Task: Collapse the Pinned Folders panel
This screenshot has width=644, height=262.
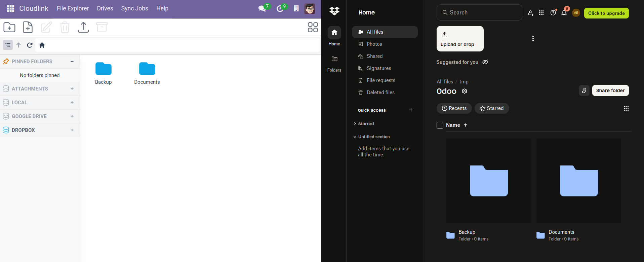Action: 72,62
